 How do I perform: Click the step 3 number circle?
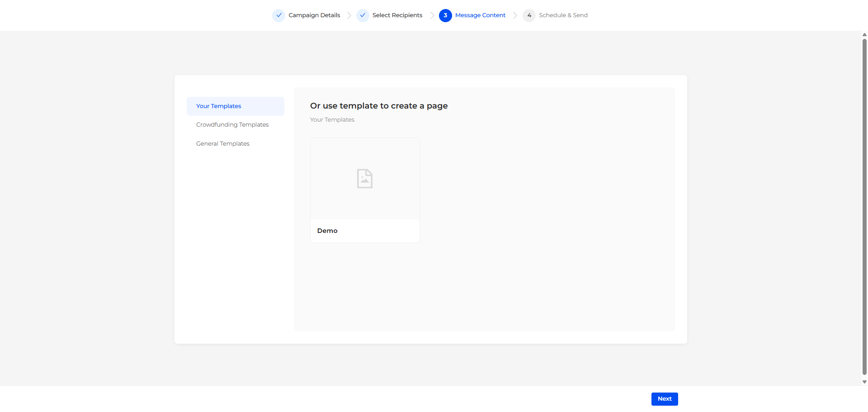(445, 15)
